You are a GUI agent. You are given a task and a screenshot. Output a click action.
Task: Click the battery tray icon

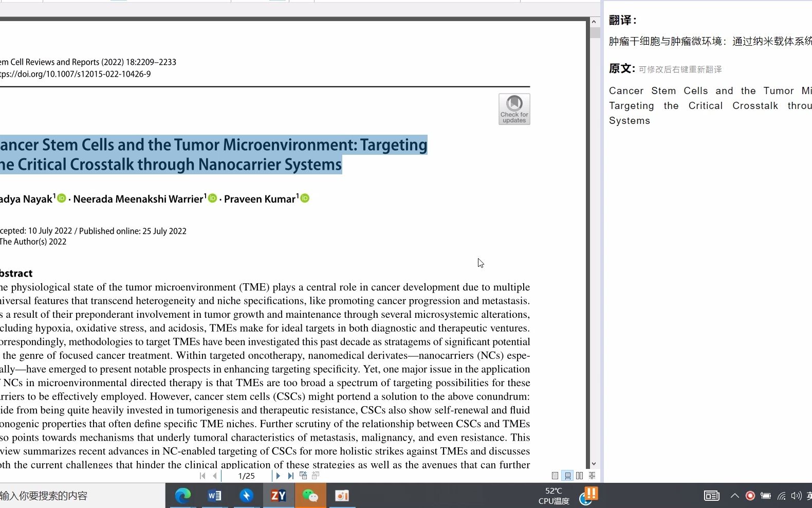[x=766, y=496]
